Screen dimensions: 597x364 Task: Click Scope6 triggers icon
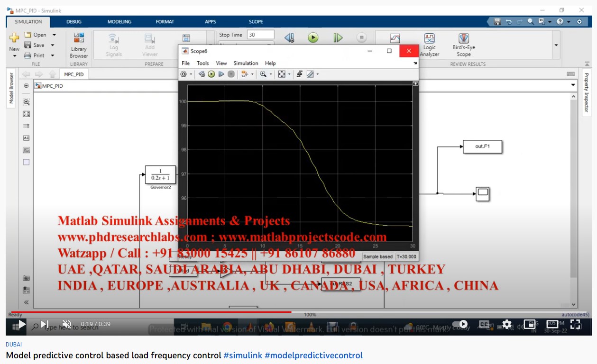point(300,74)
